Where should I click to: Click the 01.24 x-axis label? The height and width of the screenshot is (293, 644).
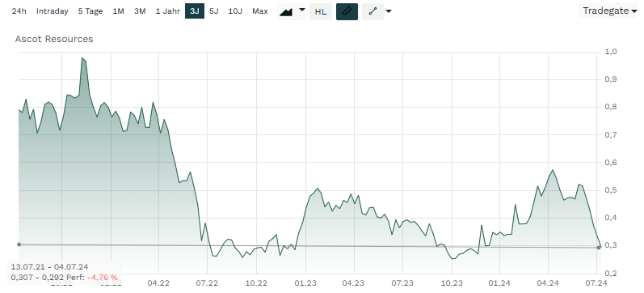[x=500, y=283]
